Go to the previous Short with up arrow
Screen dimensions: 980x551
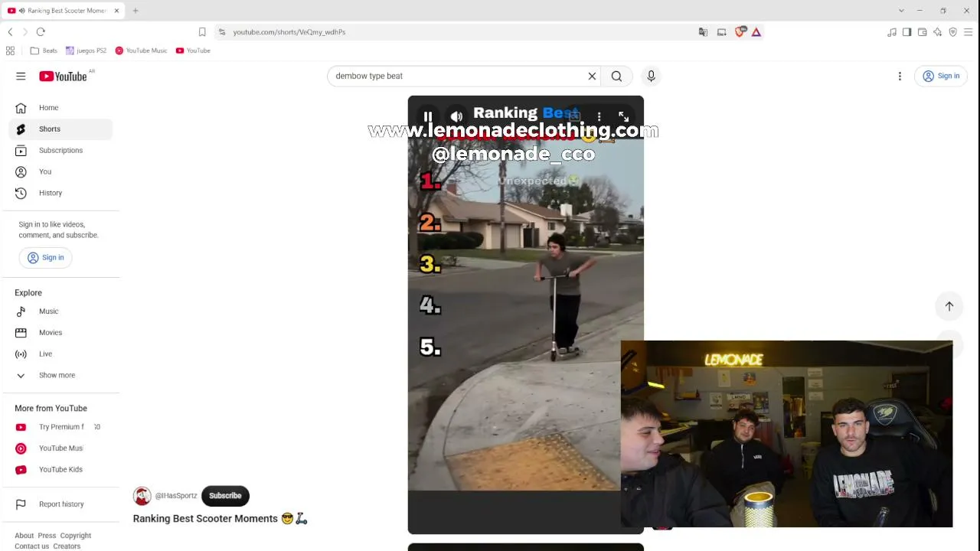(x=949, y=306)
